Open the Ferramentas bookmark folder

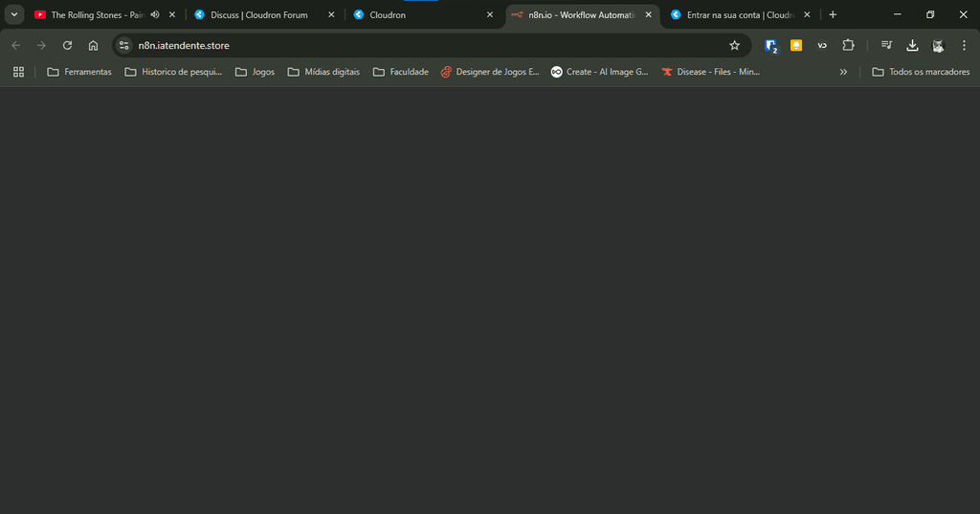coord(79,72)
